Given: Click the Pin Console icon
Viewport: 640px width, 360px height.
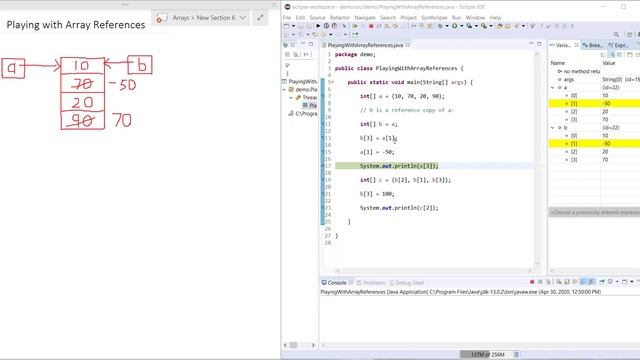Looking at the screenshot, I should tap(602, 282).
